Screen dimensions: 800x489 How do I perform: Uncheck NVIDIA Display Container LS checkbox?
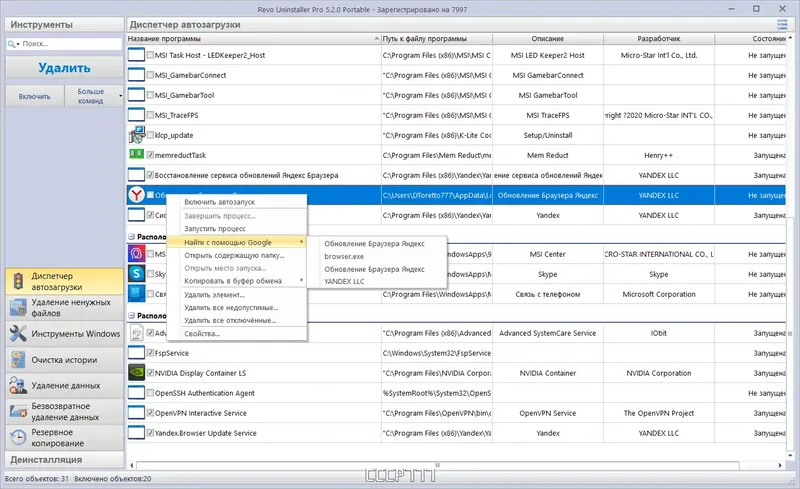150,373
